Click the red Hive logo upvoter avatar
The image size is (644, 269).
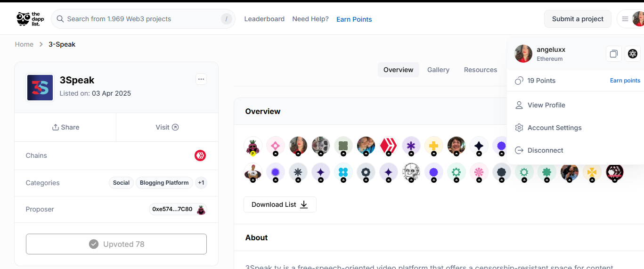coord(389,146)
